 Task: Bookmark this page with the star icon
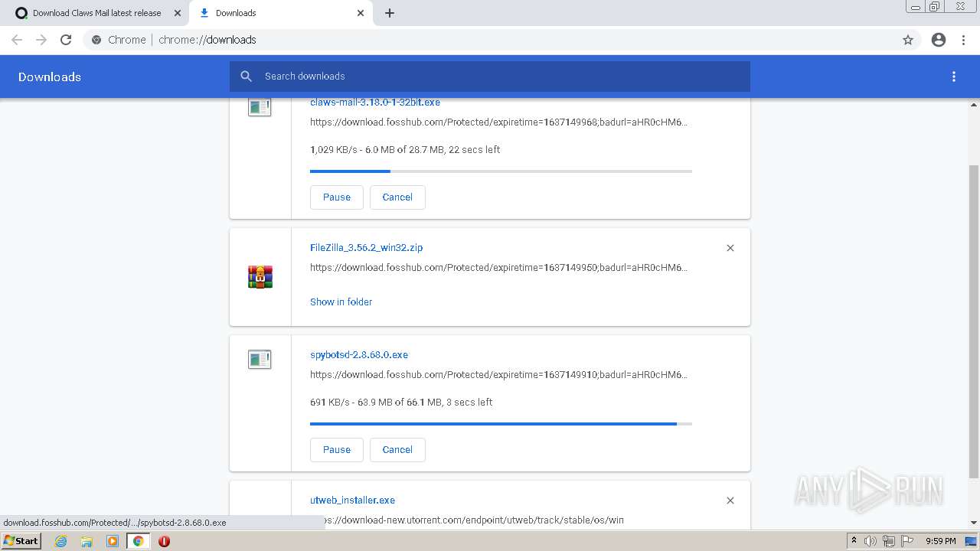coord(908,40)
